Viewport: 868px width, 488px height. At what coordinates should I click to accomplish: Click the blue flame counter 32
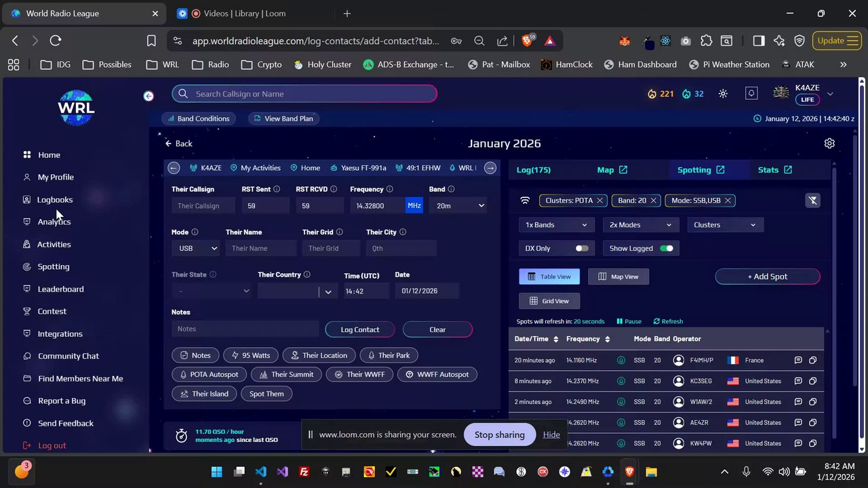692,94
